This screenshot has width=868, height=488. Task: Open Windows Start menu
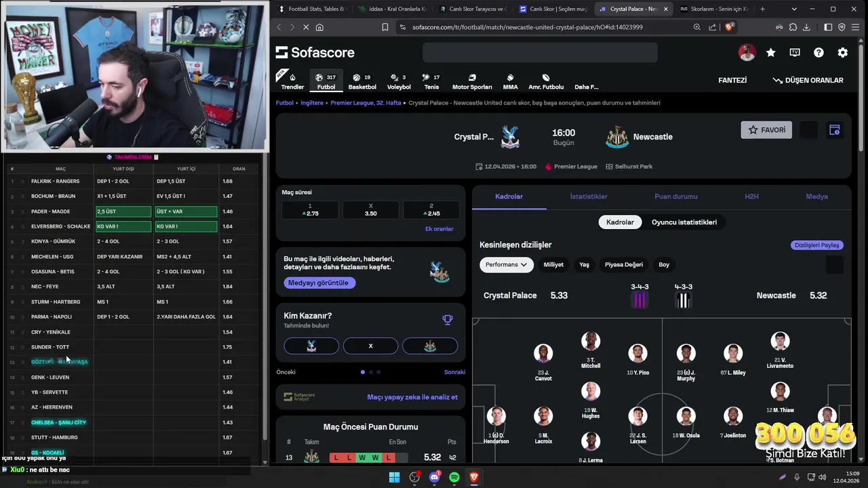(394, 477)
